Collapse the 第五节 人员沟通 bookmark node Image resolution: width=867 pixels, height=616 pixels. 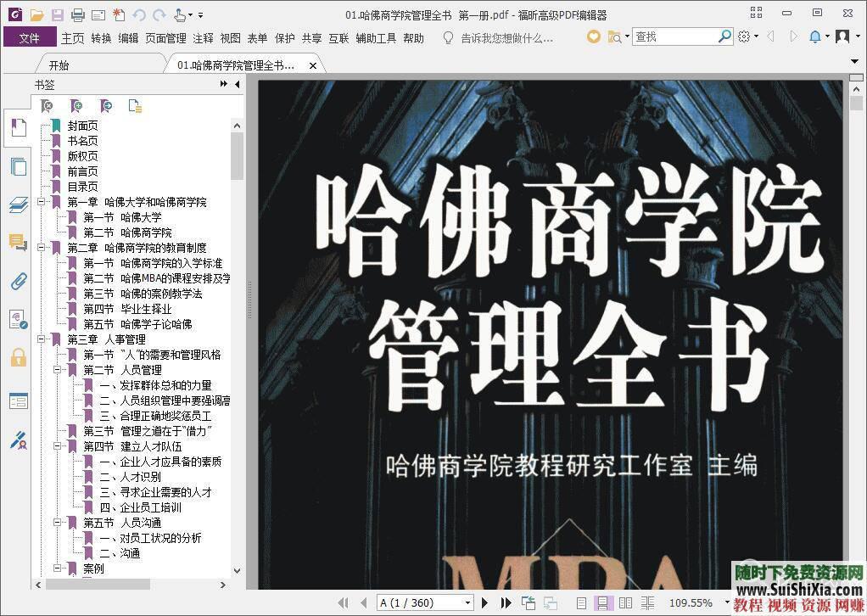[57, 522]
